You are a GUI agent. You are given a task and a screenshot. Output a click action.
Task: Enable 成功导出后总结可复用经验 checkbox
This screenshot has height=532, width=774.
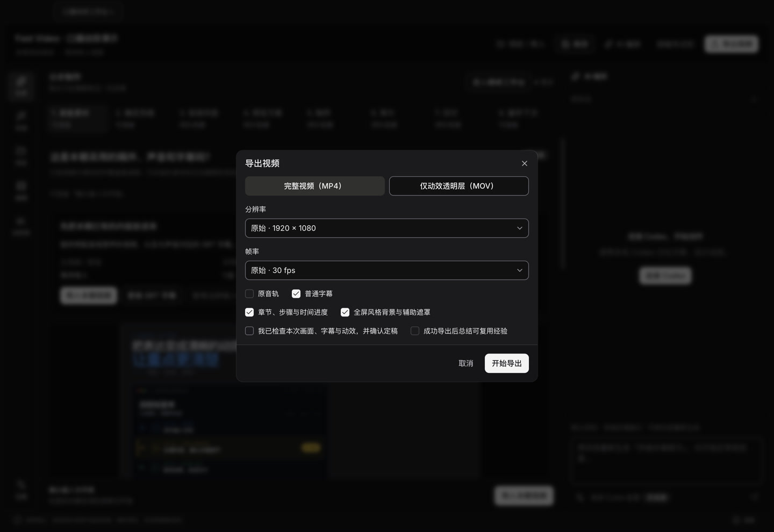coord(415,331)
